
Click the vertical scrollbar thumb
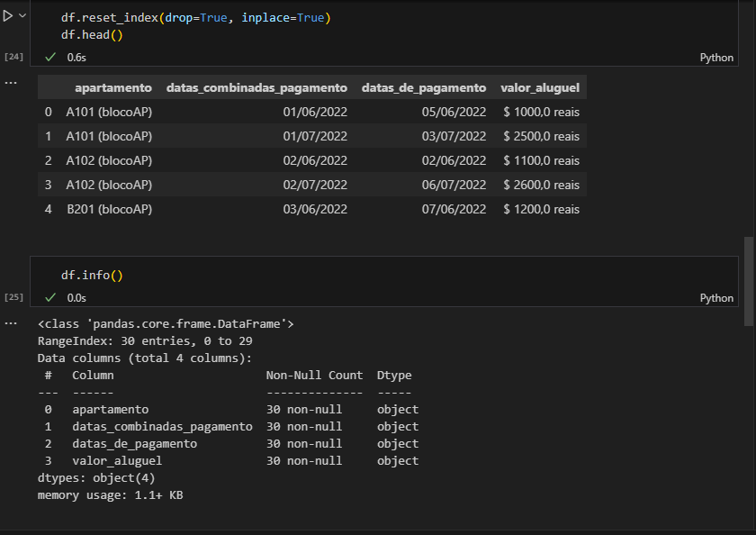pos(748,281)
